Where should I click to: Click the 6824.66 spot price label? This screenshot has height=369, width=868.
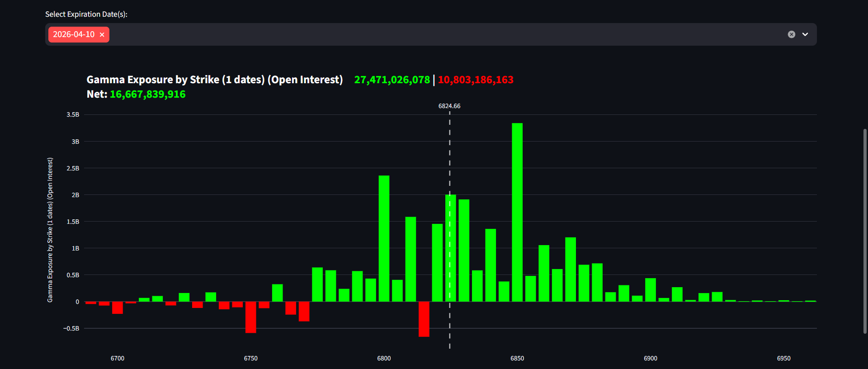click(449, 106)
